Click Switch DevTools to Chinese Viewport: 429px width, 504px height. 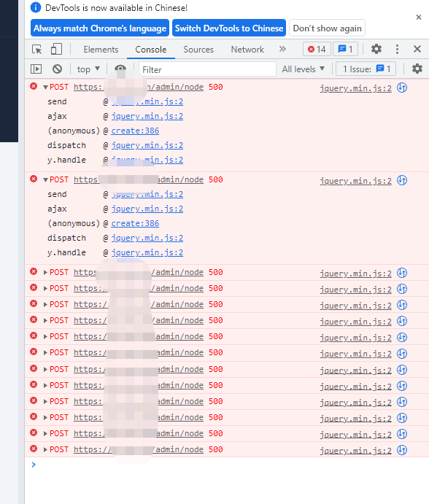[229, 28]
